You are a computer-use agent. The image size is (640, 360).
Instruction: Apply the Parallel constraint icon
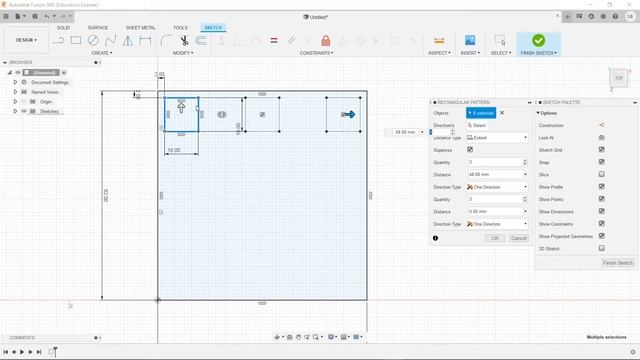(x=291, y=40)
